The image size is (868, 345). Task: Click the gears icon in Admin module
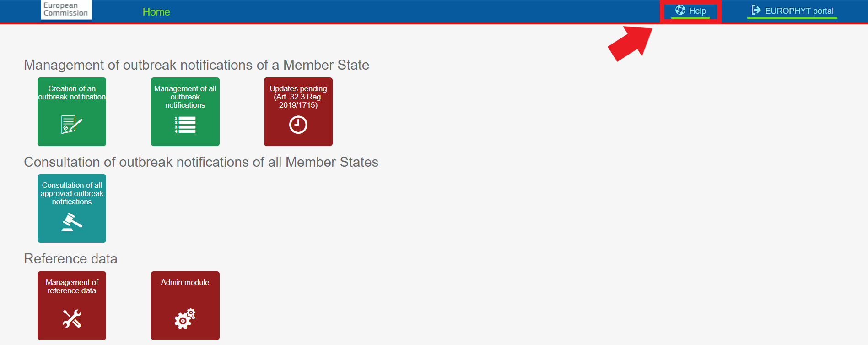point(185,318)
